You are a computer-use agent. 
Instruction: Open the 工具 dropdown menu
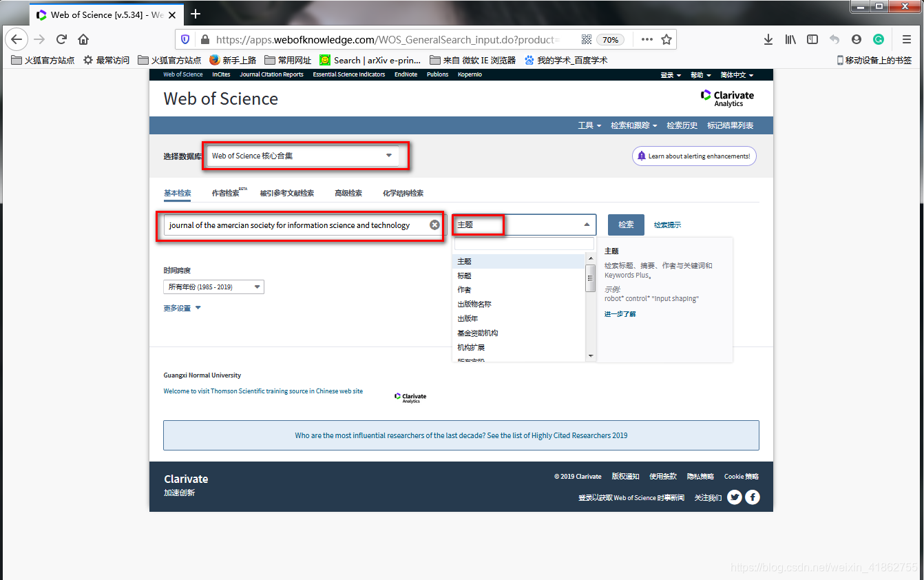(x=589, y=125)
